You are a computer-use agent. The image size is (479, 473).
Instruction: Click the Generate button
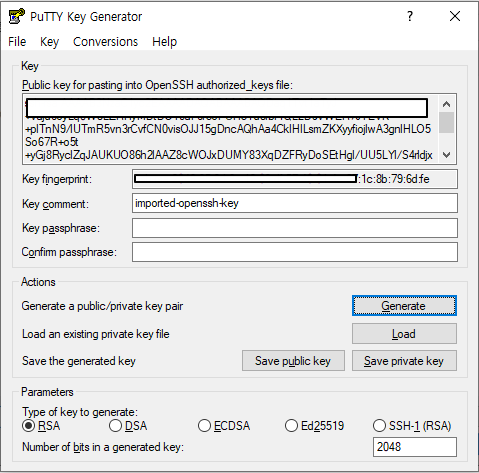pyautogui.click(x=404, y=306)
